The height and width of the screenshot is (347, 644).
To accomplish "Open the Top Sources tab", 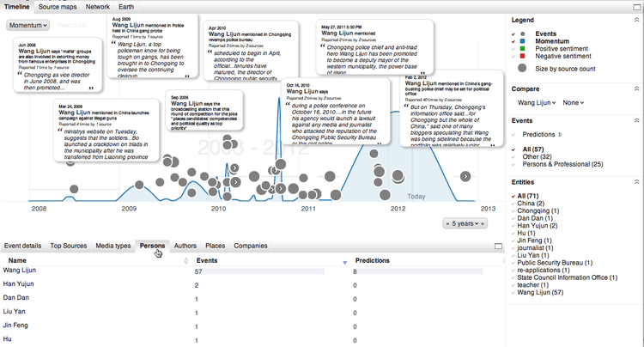I will pyautogui.click(x=68, y=246).
